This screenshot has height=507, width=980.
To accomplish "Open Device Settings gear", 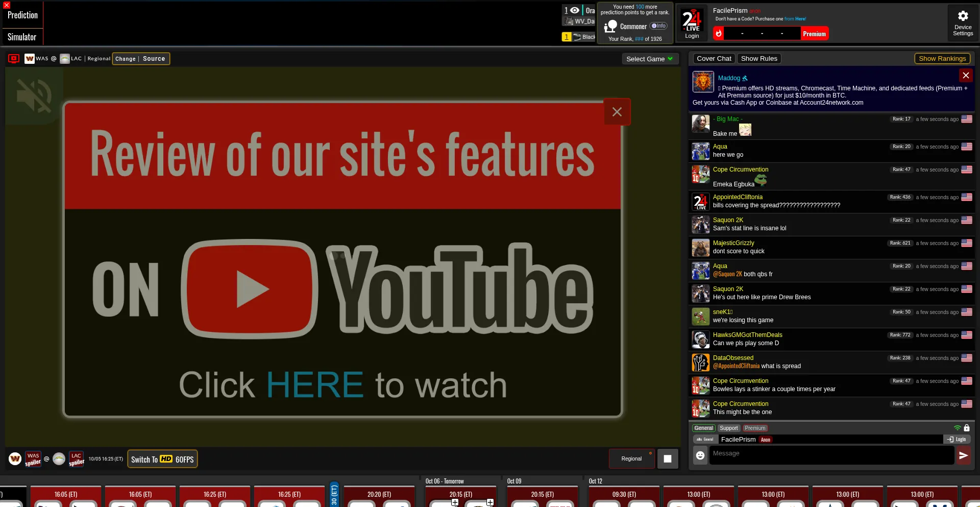I will point(963,23).
